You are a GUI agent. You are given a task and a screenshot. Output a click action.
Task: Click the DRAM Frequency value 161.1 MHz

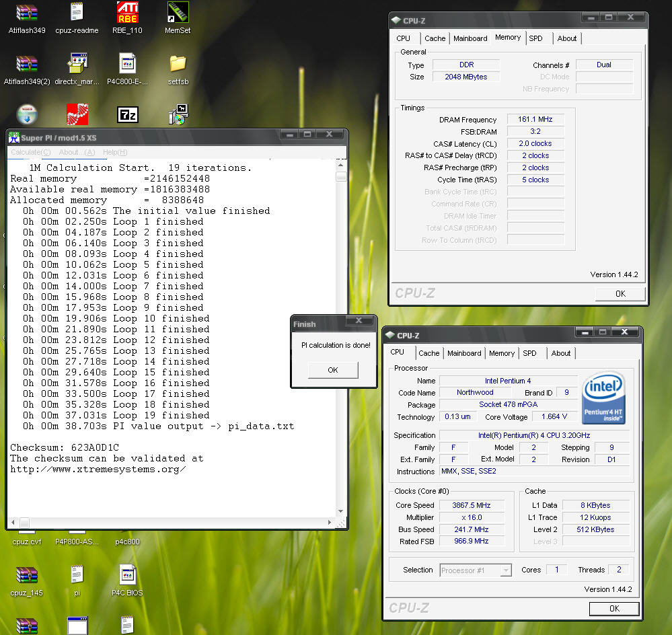pyautogui.click(x=535, y=119)
